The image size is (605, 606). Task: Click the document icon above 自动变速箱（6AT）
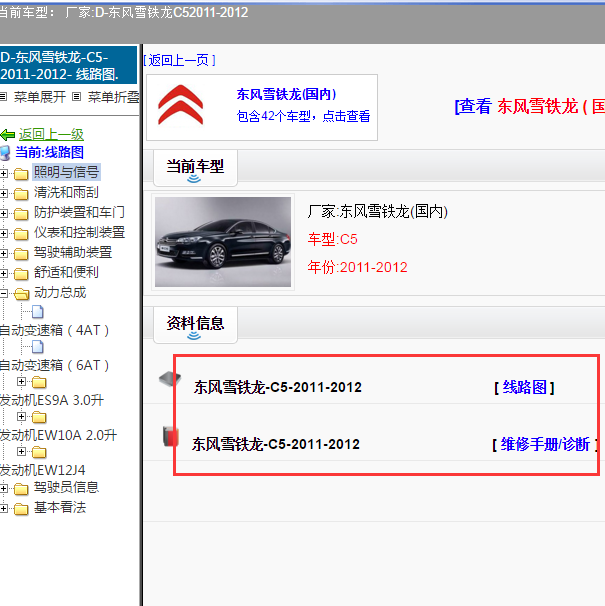point(37,347)
